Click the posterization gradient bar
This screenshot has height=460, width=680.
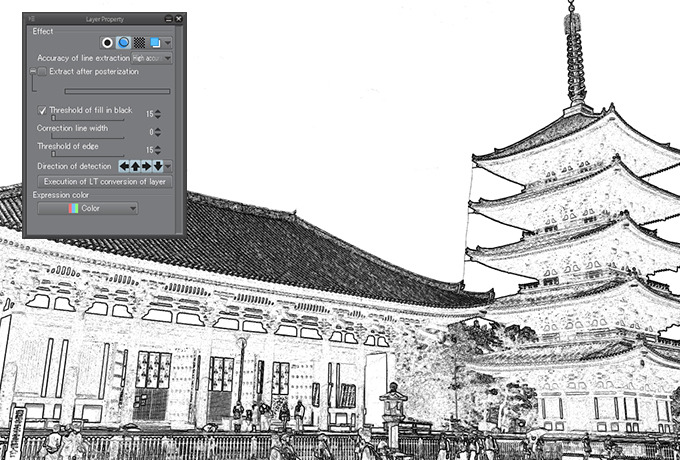tap(117, 91)
